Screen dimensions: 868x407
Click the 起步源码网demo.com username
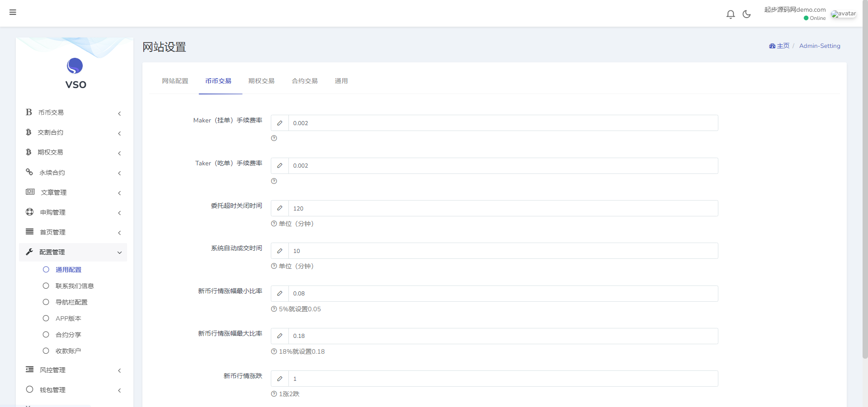(x=795, y=9)
